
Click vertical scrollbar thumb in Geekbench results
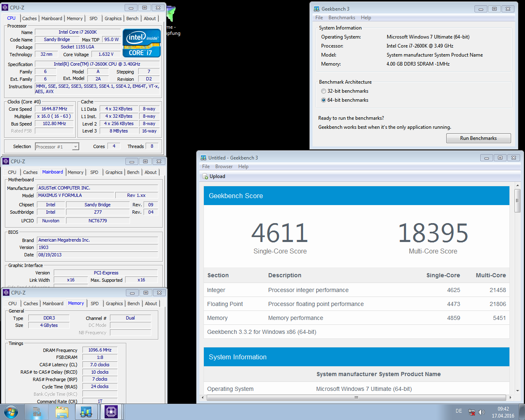tap(518, 201)
